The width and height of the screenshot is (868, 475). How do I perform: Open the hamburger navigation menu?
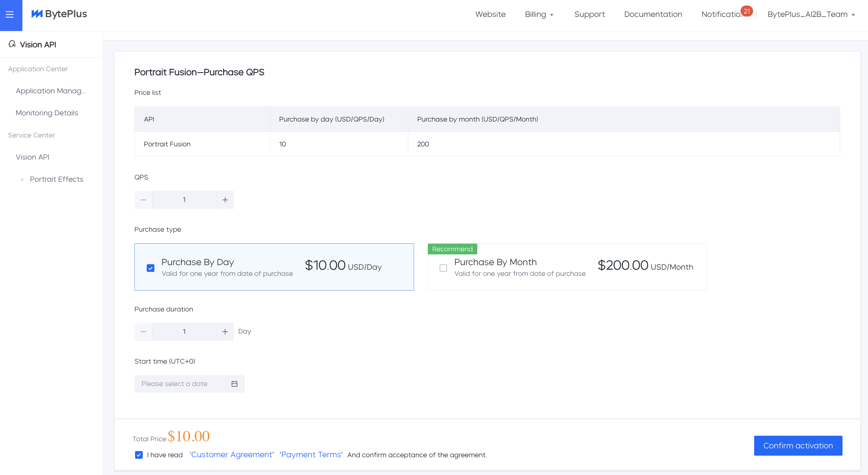click(10, 14)
